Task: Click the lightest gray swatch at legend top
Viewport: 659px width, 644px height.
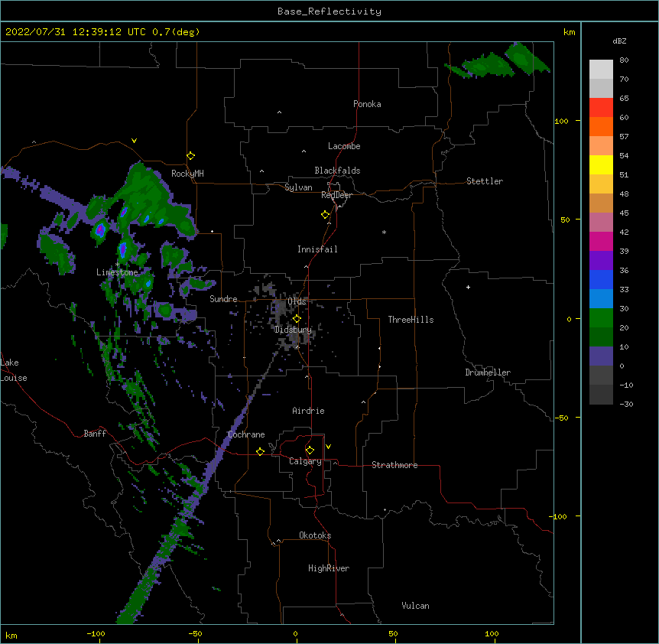Action: click(601, 70)
